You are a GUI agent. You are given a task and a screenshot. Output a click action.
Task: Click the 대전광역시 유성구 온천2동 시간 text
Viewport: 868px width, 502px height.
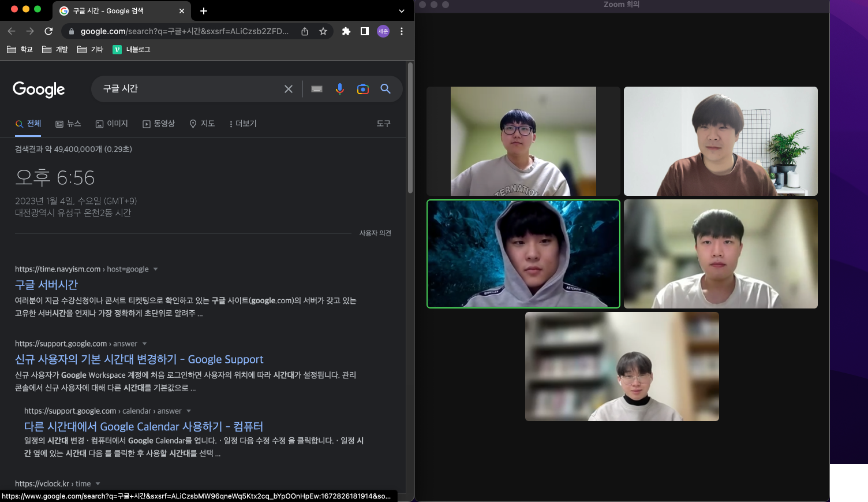[x=73, y=213]
